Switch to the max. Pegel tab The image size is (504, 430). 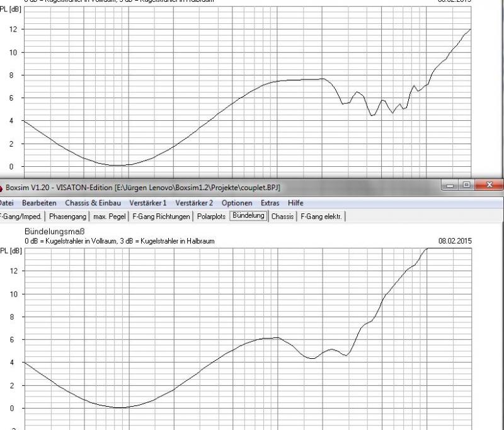point(109,217)
